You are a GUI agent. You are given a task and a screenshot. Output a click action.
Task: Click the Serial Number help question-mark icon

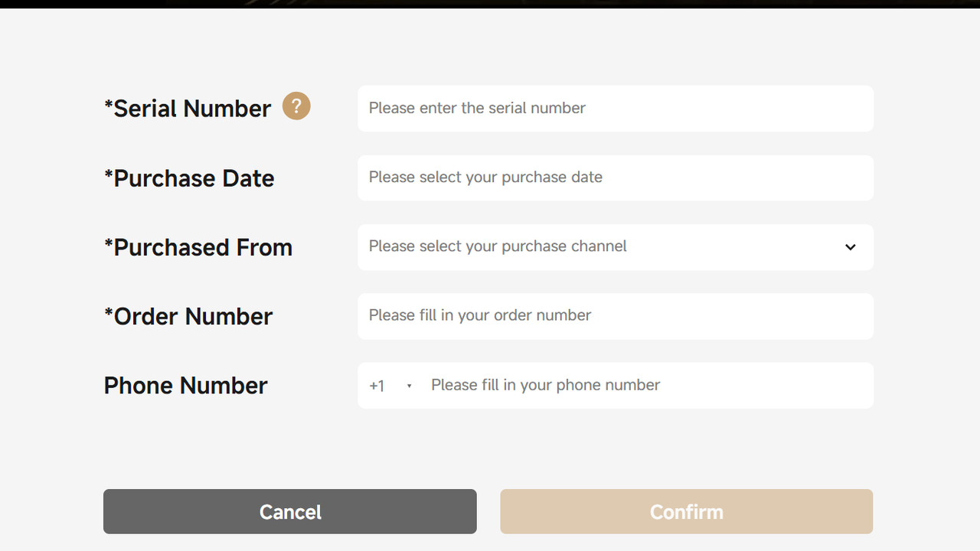tap(296, 106)
